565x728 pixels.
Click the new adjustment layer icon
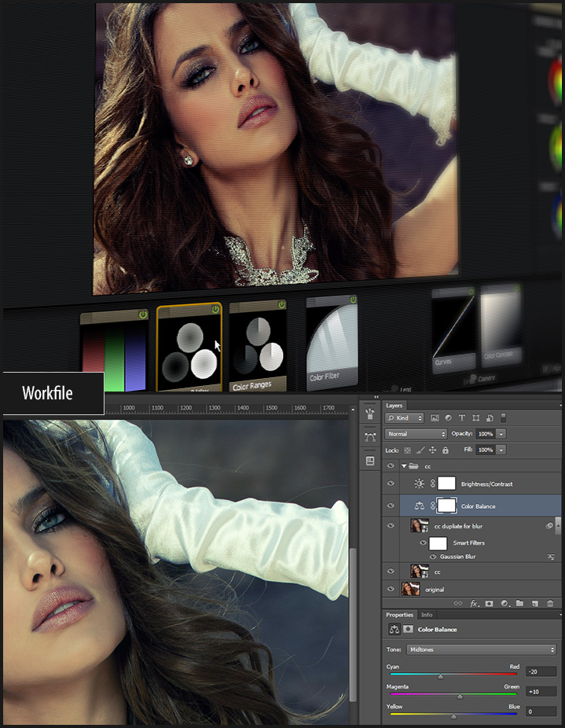pos(504,603)
